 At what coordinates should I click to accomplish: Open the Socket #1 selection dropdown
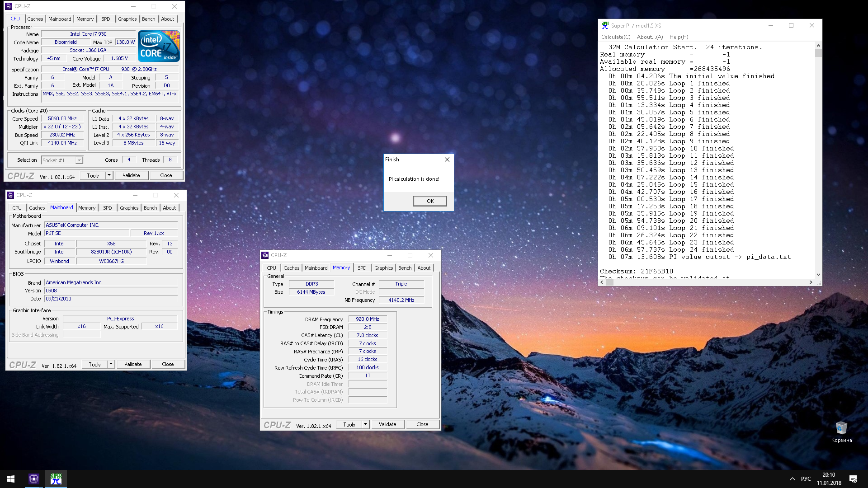[x=79, y=160]
